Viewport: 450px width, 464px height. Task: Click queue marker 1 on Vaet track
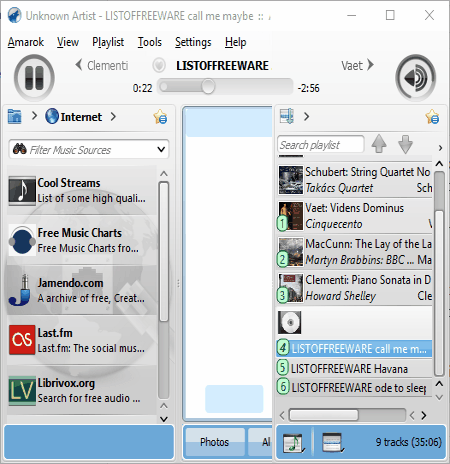tap(282, 223)
